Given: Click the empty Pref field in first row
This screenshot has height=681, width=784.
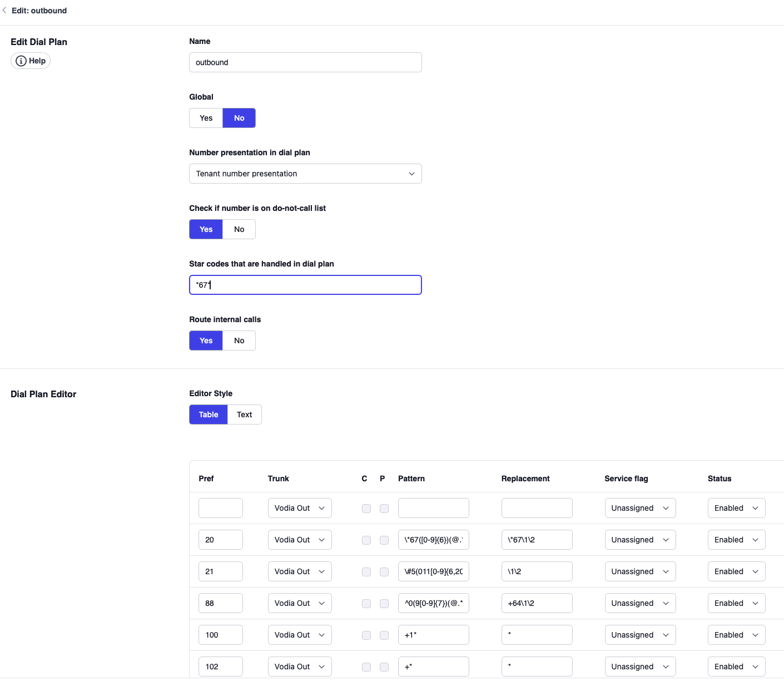Looking at the screenshot, I should coord(220,508).
